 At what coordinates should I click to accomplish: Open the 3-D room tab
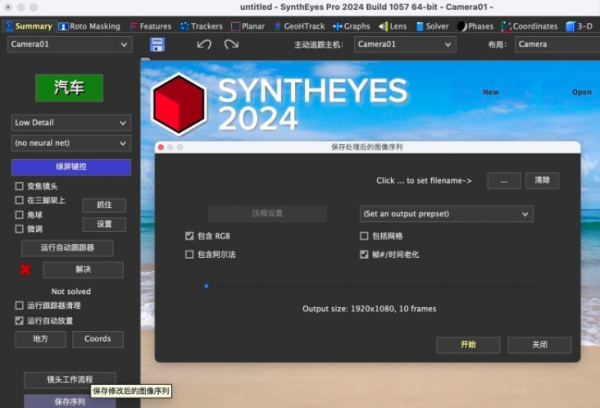(x=579, y=26)
